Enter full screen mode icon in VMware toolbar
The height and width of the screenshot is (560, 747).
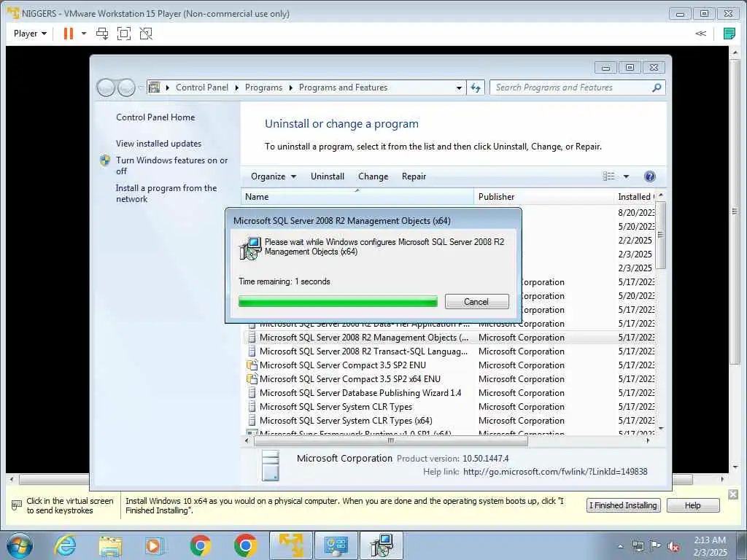124,34
